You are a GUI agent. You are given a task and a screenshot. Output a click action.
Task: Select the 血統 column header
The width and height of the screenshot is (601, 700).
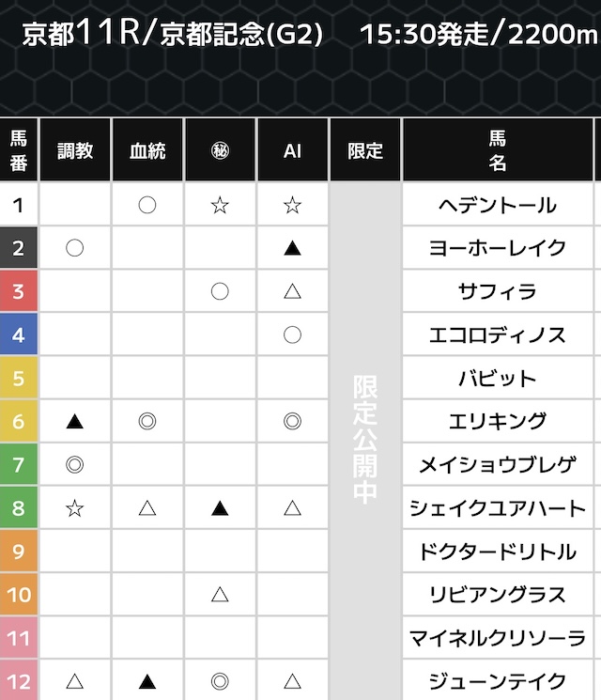click(x=146, y=150)
